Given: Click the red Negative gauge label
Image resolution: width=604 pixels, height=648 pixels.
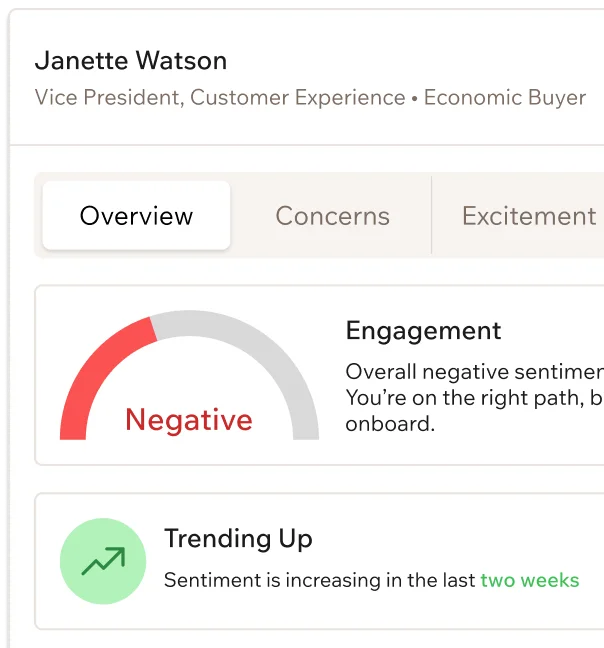Looking at the screenshot, I should [x=189, y=420].
